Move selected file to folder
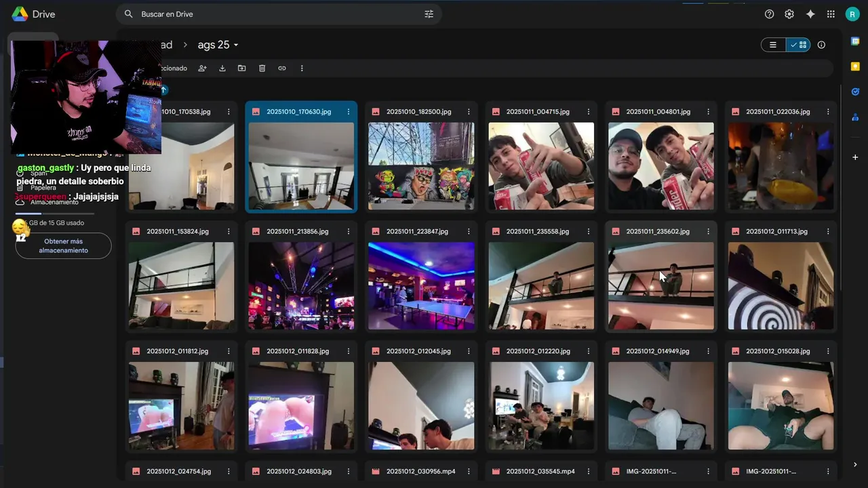The image size is (868, 488). coord(241,68)
